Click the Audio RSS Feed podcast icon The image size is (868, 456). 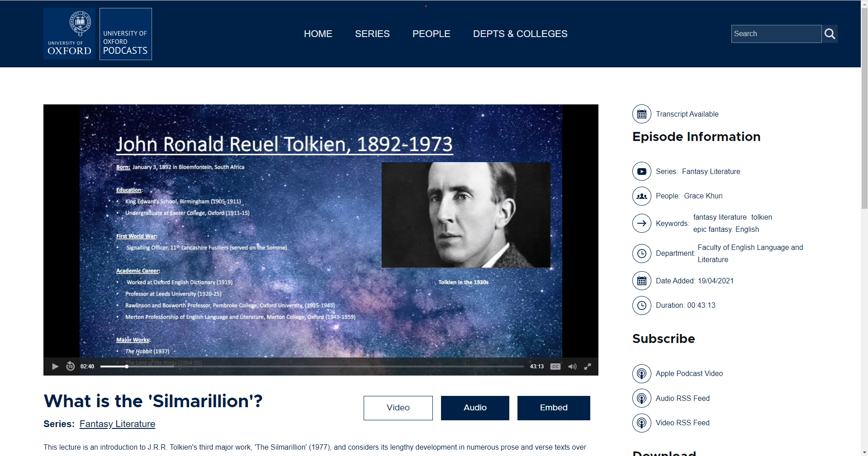[x=642, y=398]
